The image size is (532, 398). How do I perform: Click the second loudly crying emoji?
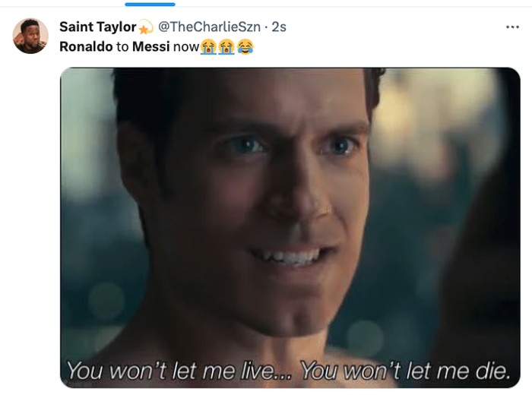[x=226, y=46]
